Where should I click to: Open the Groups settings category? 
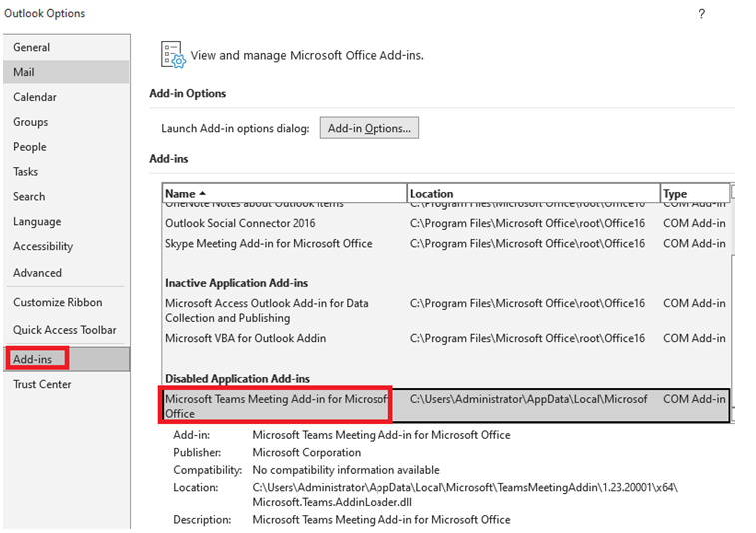pyautogui.click(x=66, y=122)
